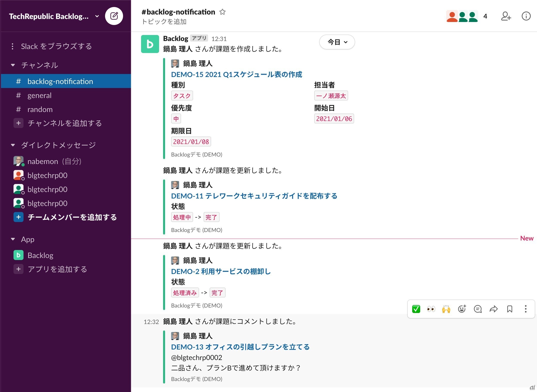The image size is (537, 392).
Task: React with the raised hands emoji
Action: tap(446, 309)
